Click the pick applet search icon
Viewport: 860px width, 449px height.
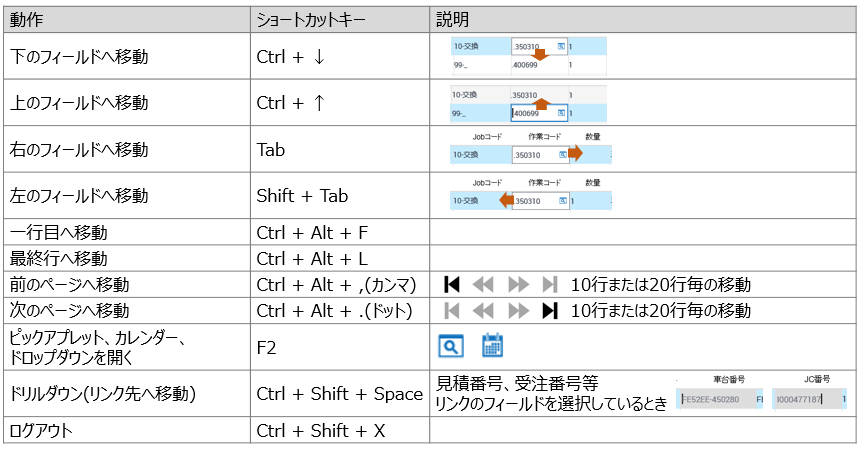tap(451, 346)
